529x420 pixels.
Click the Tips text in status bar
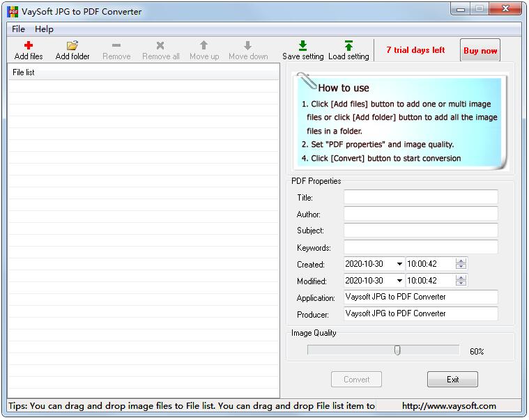pos(191,406)
